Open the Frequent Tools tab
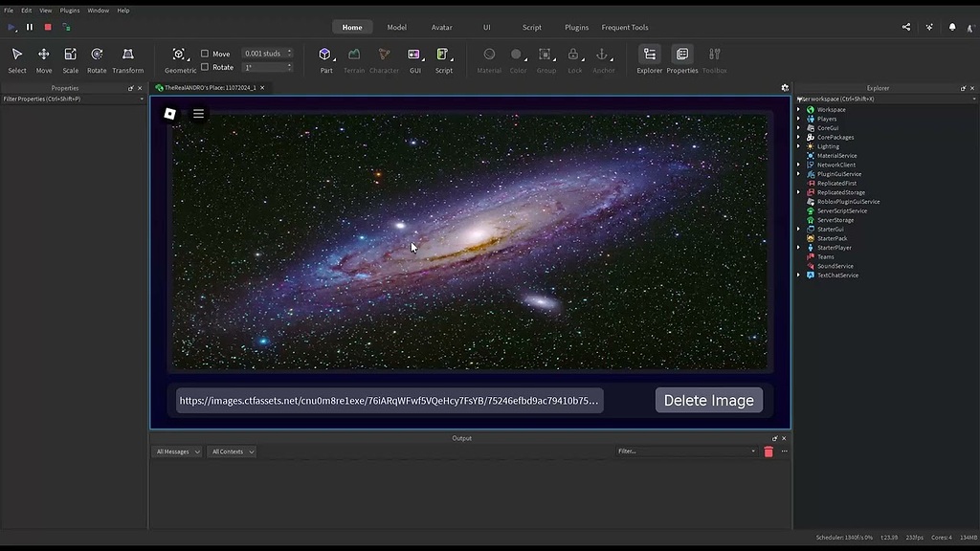Image resolution: width=980 pixels, height=551 pixels. pyautogui.click(x=624, y=27)
